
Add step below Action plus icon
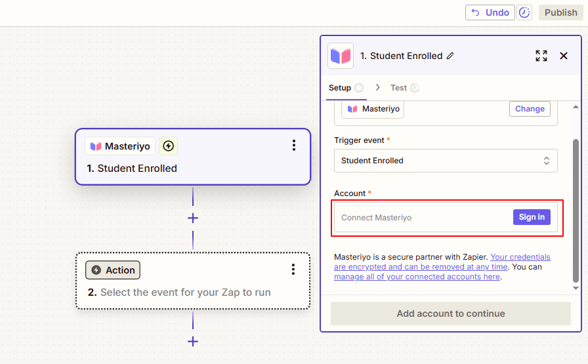click(x=193, y=342)
